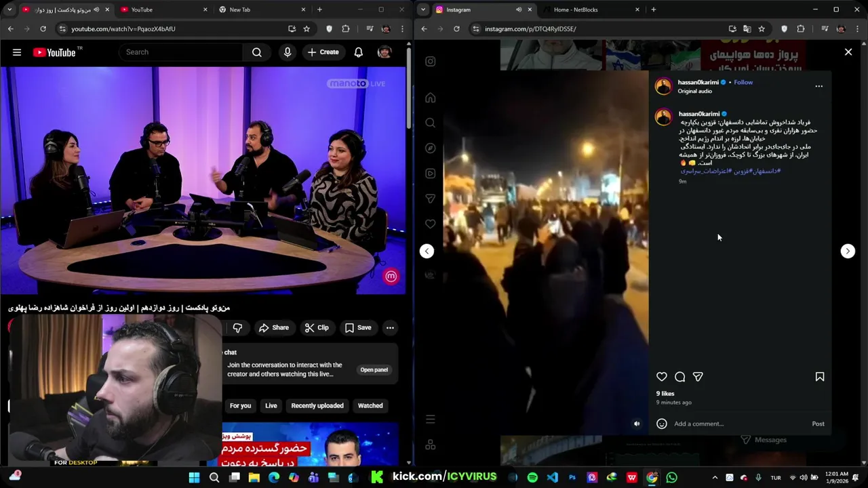
Task: Open Visual Studio Code from taskbar
Action: coord(552,478)
